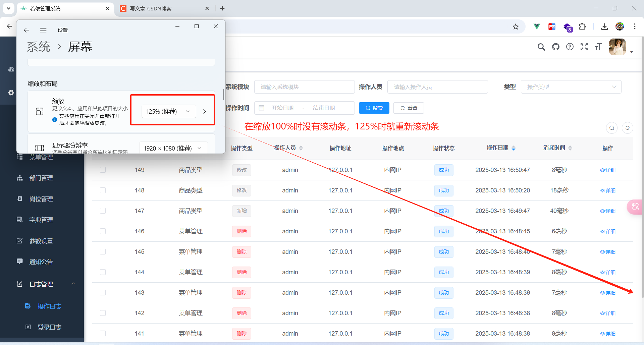Open the GitHub source icon
644x345 pixels.
tap(556, 47)
